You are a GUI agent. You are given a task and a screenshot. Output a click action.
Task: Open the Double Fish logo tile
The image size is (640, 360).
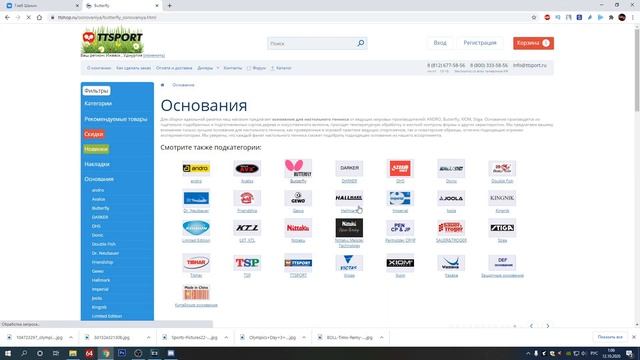point(502,168)
